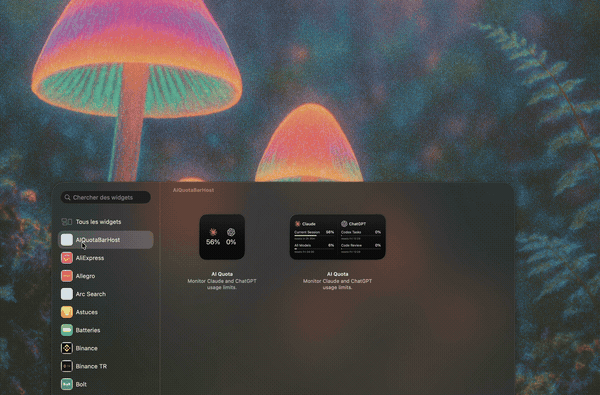Choose Arc Search in the widget list

coord(106,294)
